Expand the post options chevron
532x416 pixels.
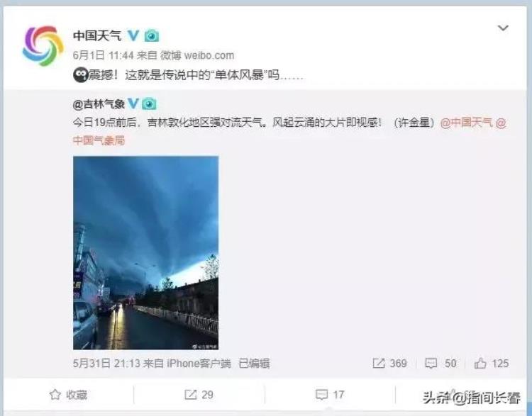click(503, 28)
